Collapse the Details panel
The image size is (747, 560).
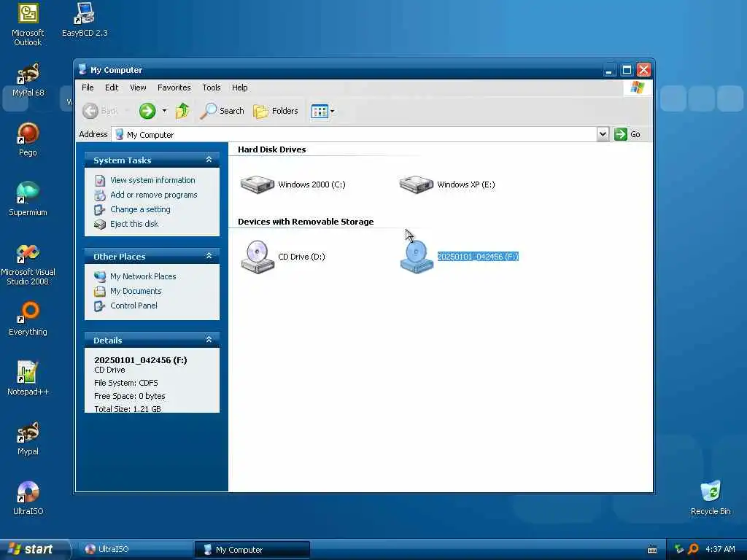(x=209, y=340)
